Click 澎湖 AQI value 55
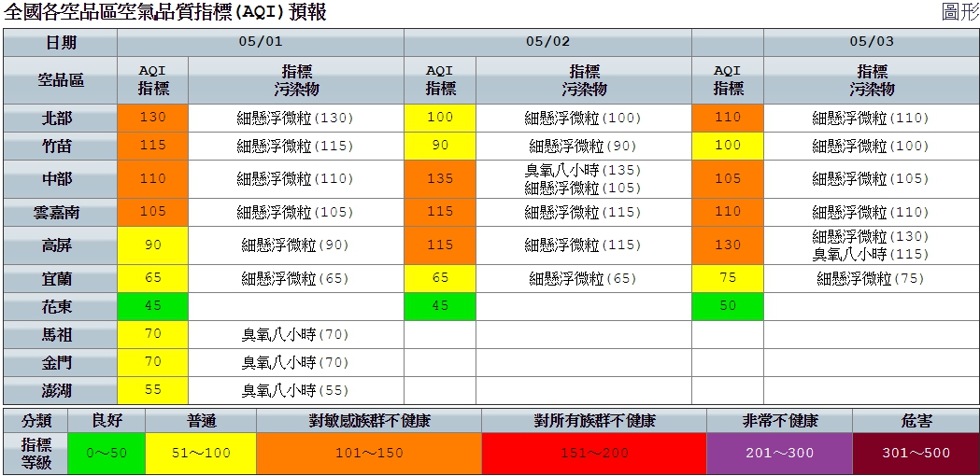 [153, 390]
